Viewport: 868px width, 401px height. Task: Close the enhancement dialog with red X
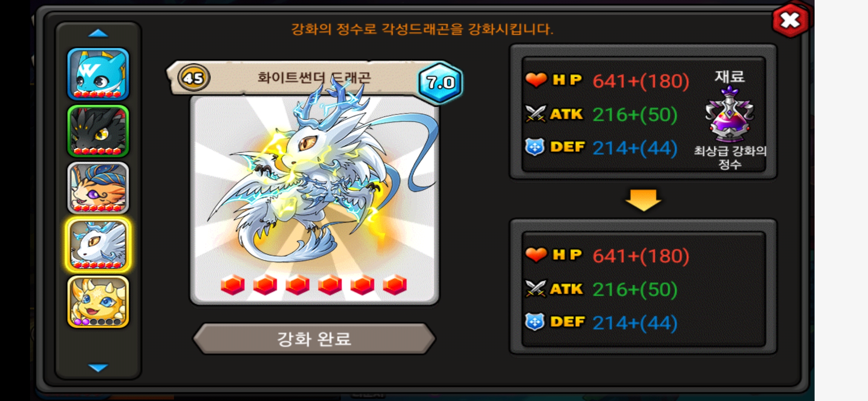tap(790, 20)
